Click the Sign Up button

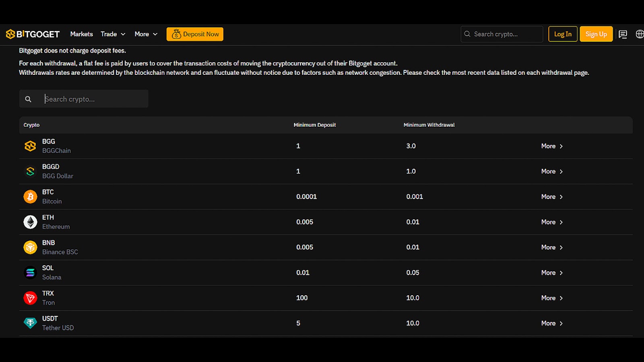596,34
